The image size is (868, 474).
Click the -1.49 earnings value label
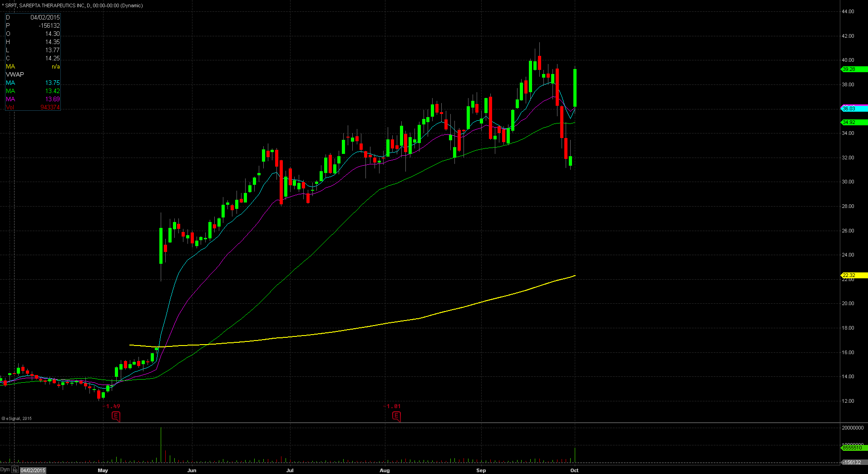(x=111, y=406)
